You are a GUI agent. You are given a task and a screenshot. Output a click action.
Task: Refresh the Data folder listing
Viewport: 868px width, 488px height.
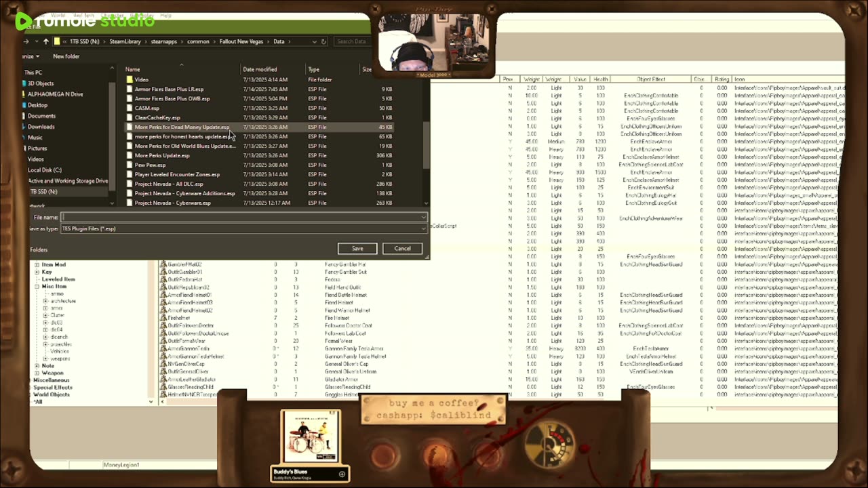point(323,41)
